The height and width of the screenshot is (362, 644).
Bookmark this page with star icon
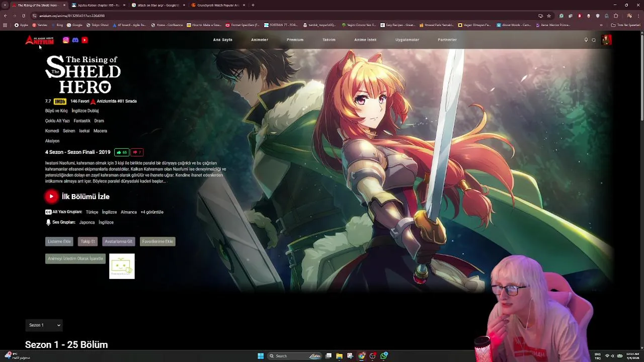point(549,16)
